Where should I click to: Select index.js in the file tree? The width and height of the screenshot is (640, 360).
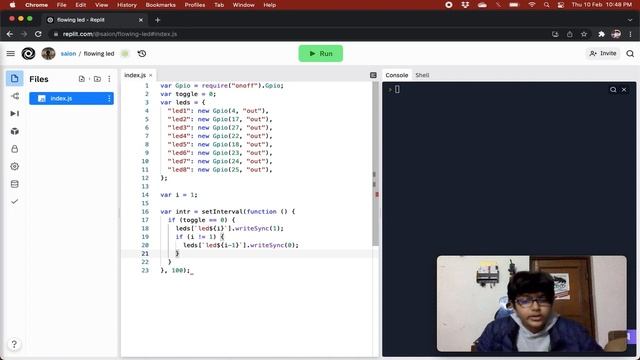[x=71, y=98]
